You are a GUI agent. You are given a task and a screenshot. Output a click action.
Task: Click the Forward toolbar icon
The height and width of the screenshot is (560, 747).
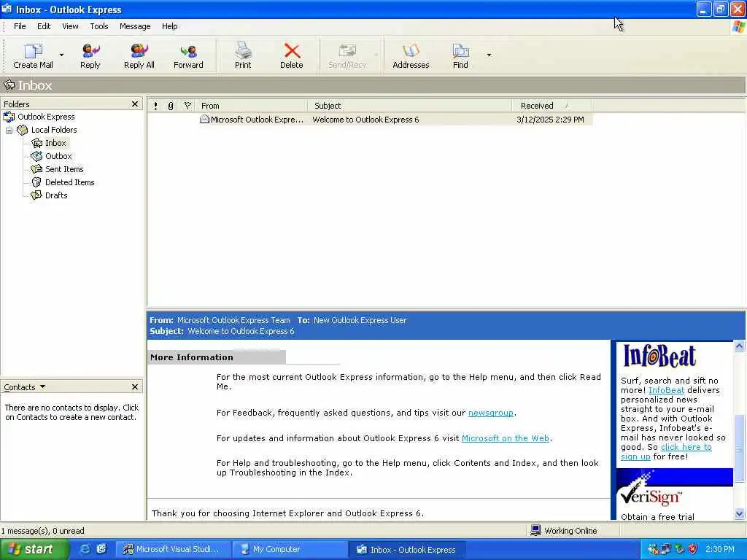[188, 55]
